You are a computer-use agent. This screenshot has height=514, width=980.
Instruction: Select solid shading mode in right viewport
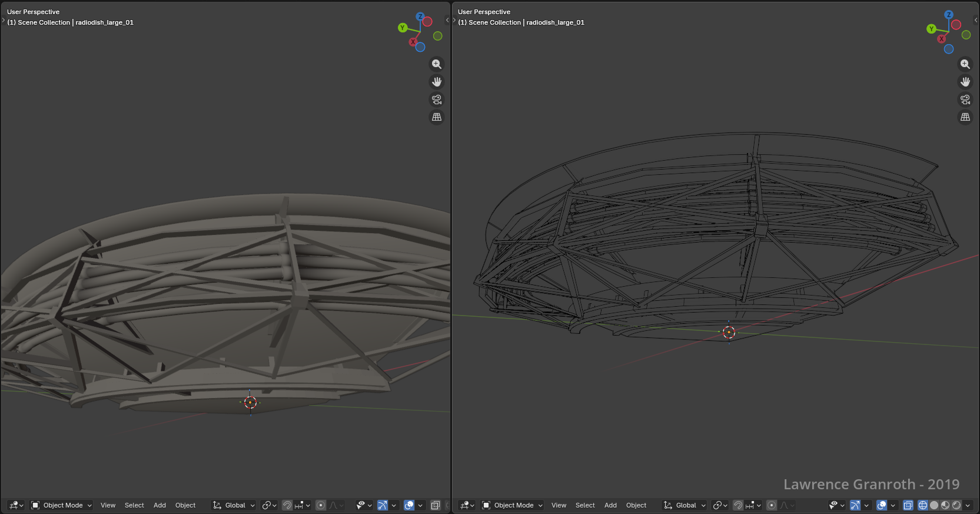click(934, 505)
